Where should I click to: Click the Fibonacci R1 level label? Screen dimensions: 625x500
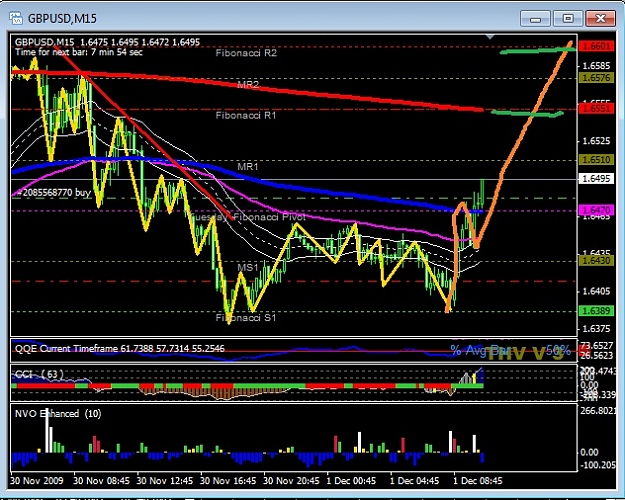246,116
